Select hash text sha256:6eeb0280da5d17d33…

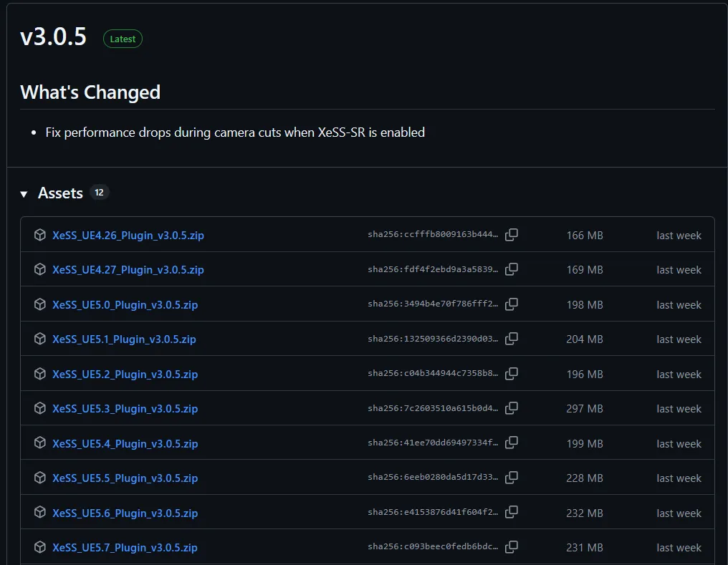click(433, 477)
